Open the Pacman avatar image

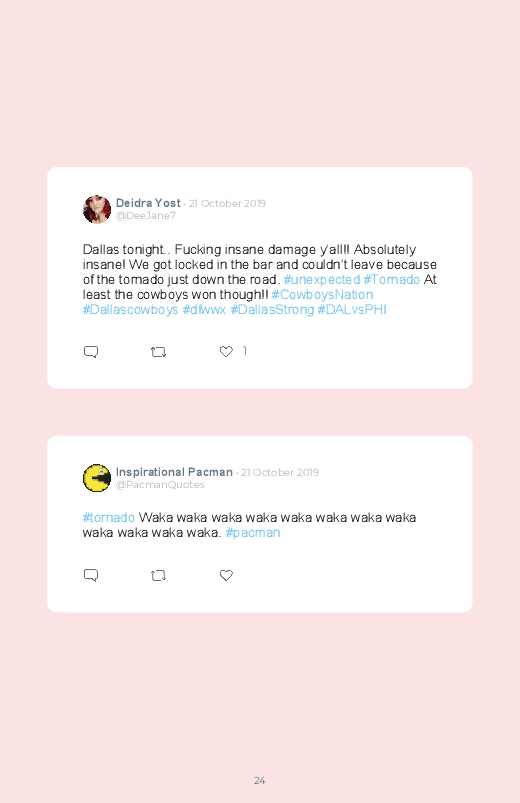(97, 478)
